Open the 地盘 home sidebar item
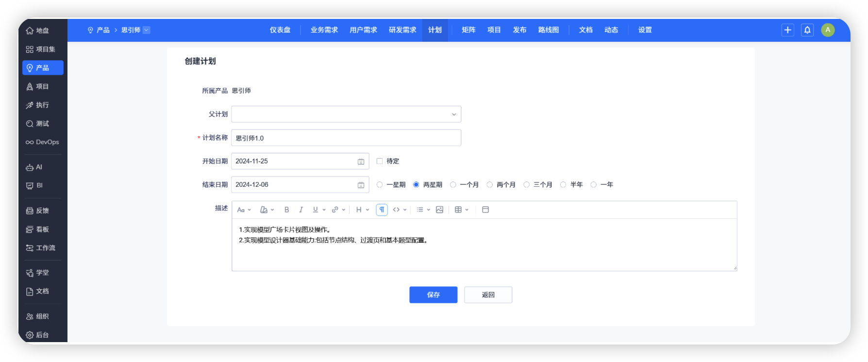The width and height of the screenshot is (868, 362). coord(38,31)
